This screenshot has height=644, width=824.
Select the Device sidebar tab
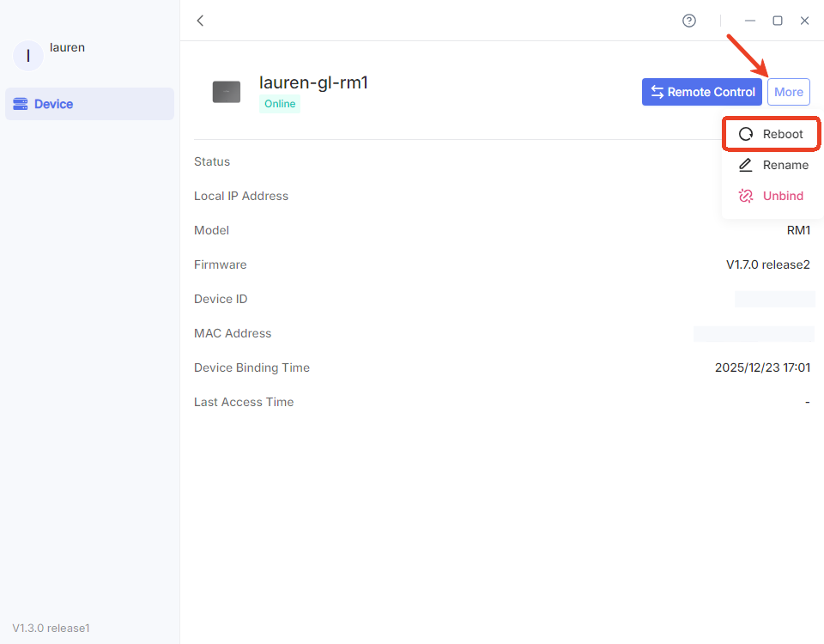tap(89, 104)
